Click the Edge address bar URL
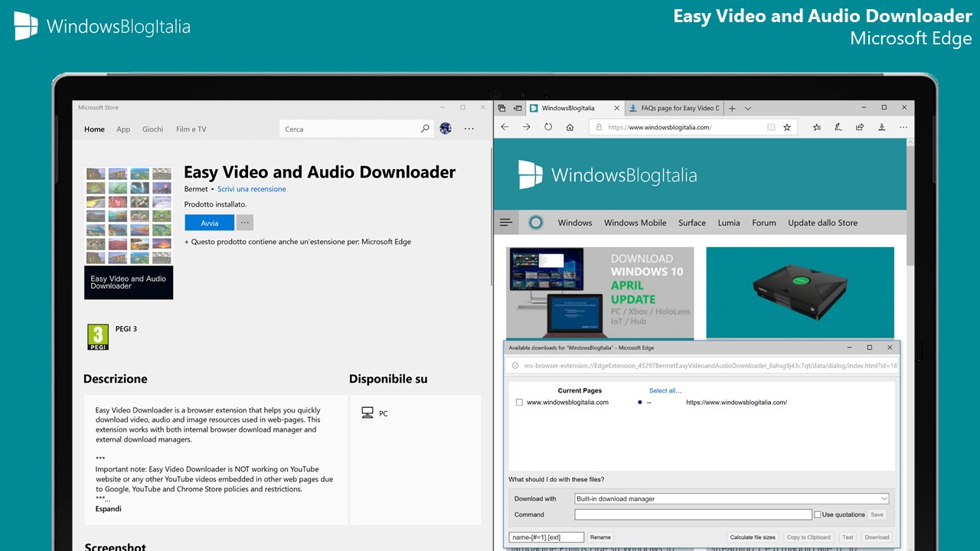 click(659, 127)
